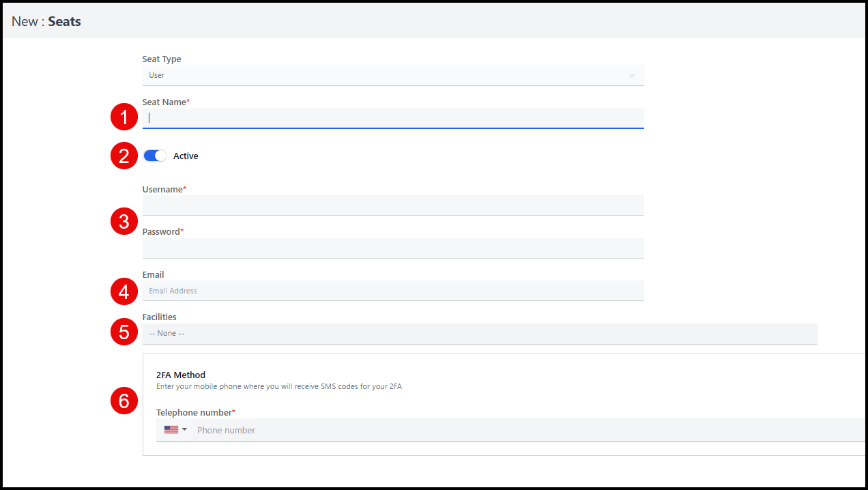Focus the Seat Name text field
The image size is (868, 490).
click(x=392, y=118)
